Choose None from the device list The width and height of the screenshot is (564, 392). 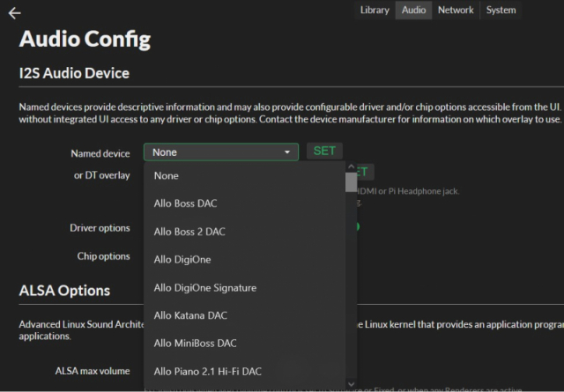(x=245, y=176)
